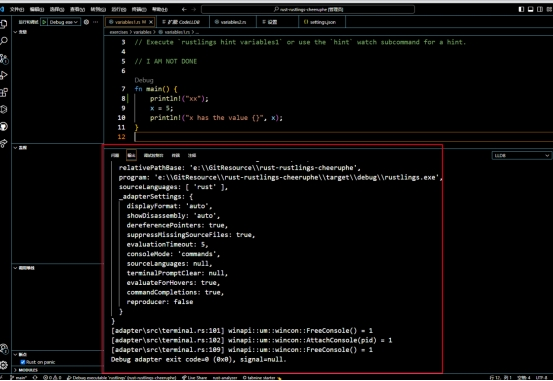Click the command center search box

308,9
